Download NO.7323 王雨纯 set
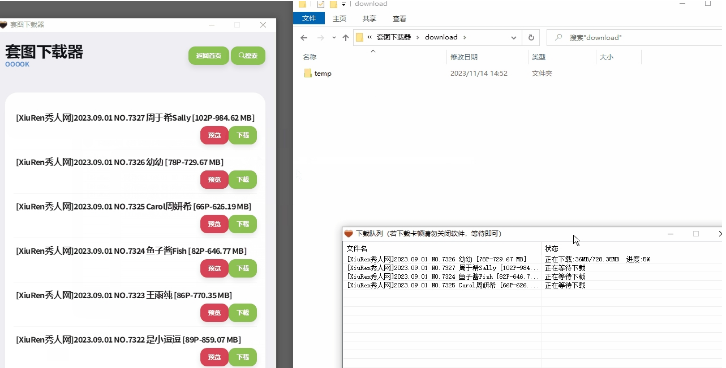The height and width of the screenshot is (368, 726). coord(243,313)
